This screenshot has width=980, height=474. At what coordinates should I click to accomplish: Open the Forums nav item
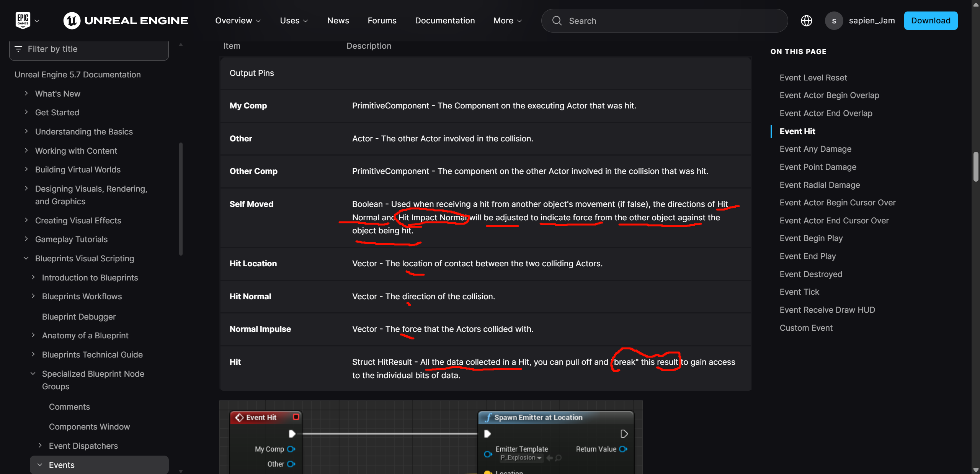tap(382, 21)
